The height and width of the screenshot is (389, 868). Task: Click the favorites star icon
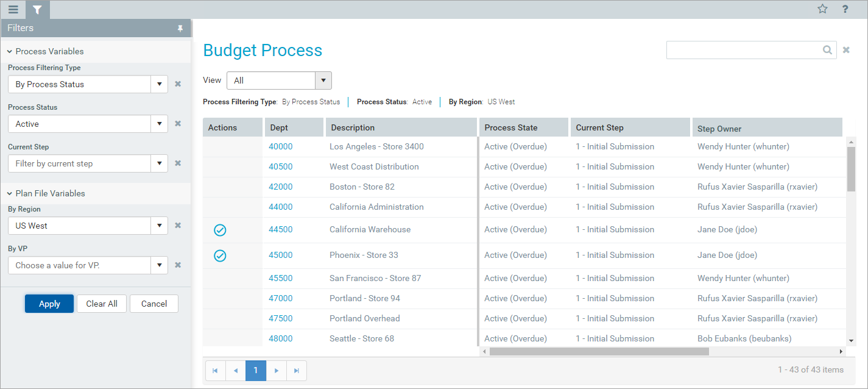(822, 9)
